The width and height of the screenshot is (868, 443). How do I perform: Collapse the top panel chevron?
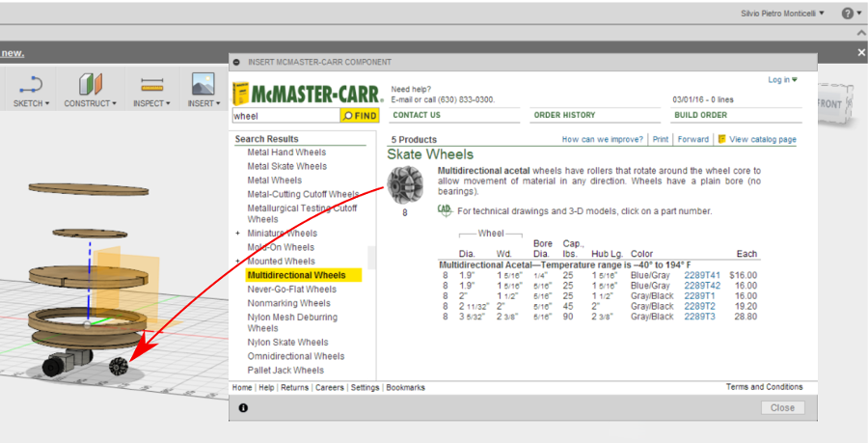(x=861, y=33)
